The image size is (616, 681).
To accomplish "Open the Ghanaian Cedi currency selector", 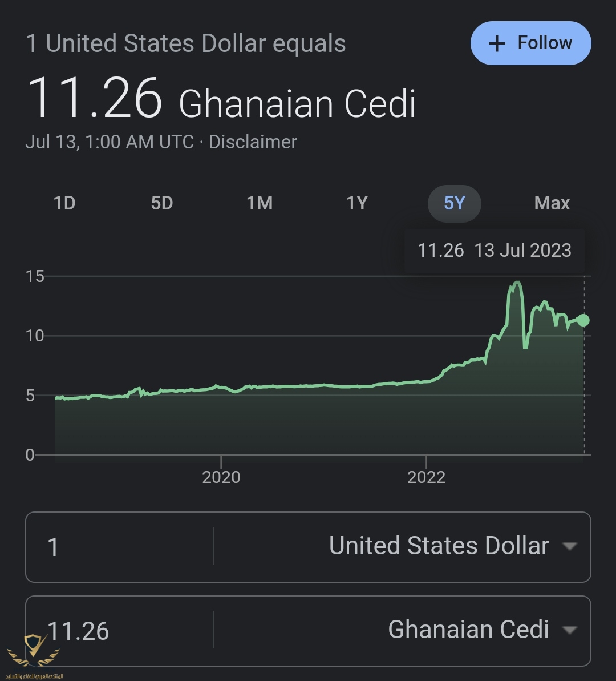I will 468,630.
